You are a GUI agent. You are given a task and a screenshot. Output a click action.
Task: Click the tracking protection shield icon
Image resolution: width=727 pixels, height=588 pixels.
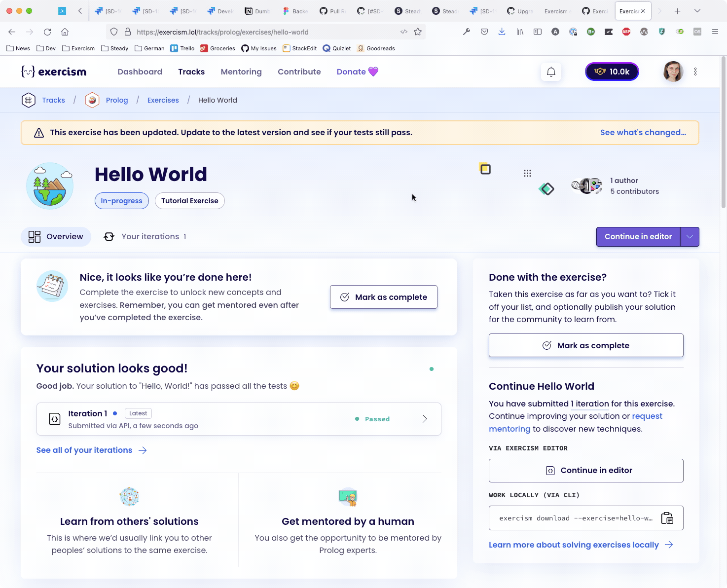pos(114,32)
